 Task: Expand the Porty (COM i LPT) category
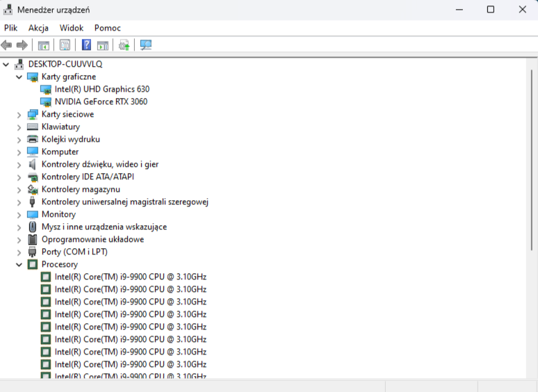(19, 252)
